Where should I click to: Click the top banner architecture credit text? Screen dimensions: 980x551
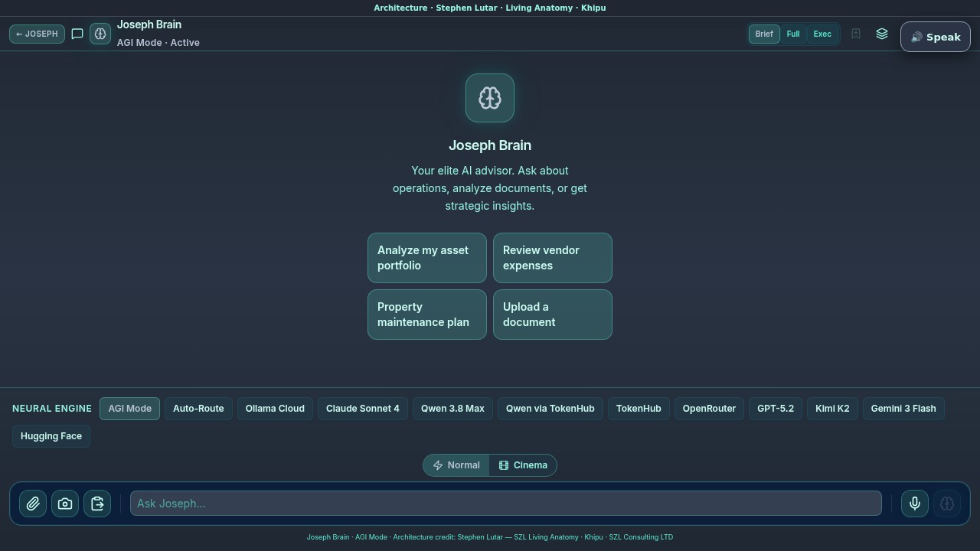[x=490, y=8]
